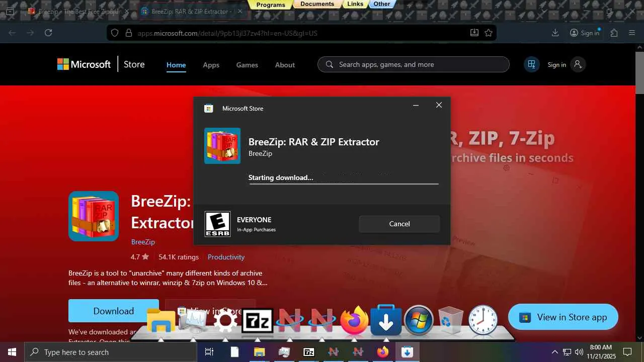Launch Firefox from the dock
This screenshot has height=362, width=644.
354,320
